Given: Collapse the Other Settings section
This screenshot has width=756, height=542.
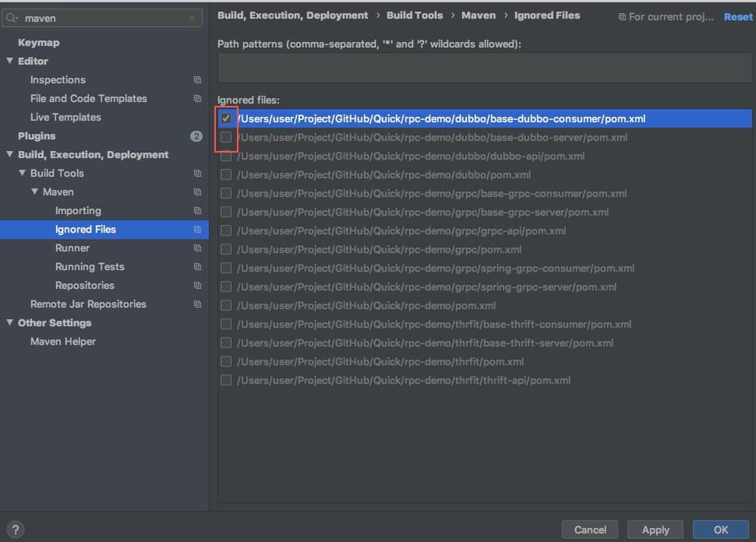Looking at the screenshot, I should 9,323.
